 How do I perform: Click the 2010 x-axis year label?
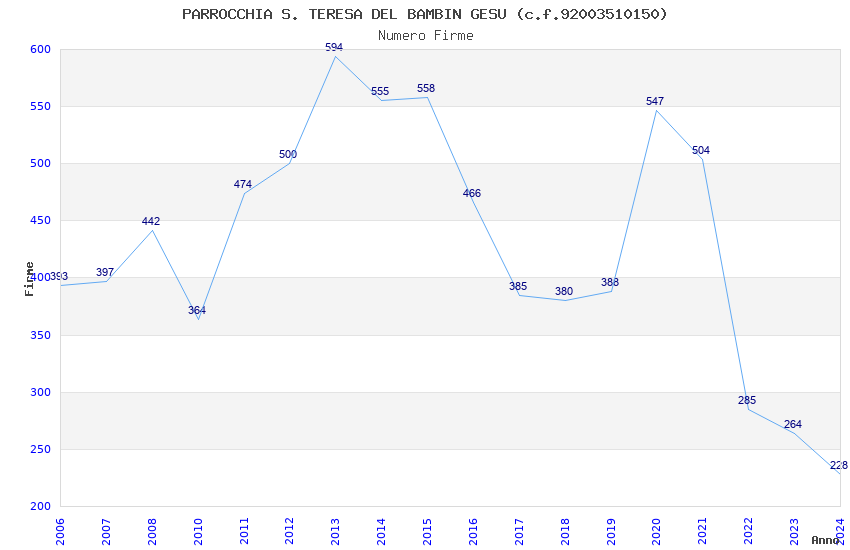[198, 531]
